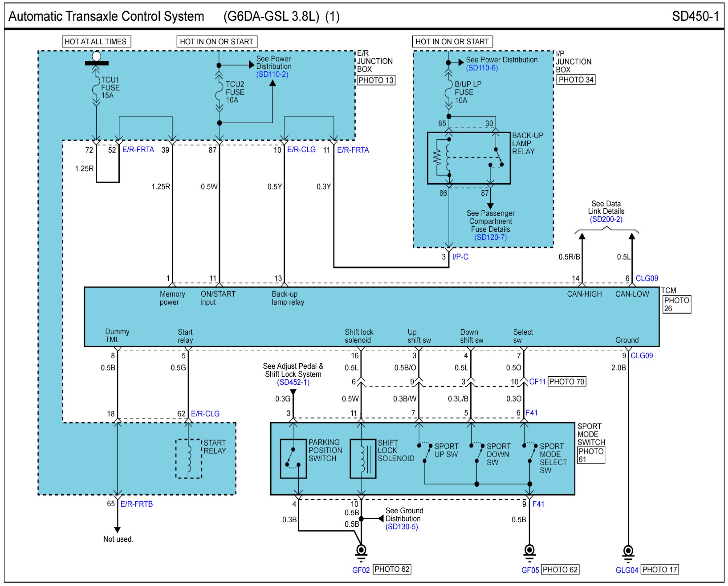Open the SD200-2 data link details reference
This screenshot has height=586, width=728.
tap(606, 220)
